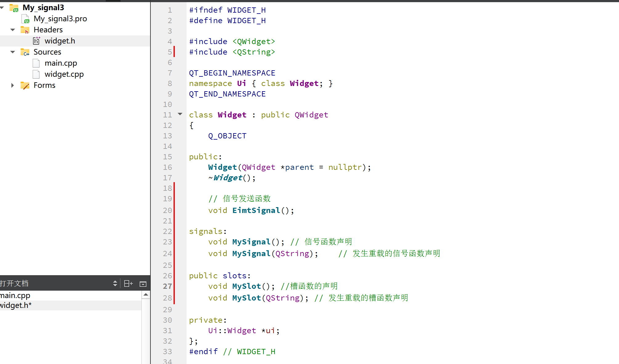Open the Open Documents panel selector dropdown
The image size is (619, 364).
coord(115,284)
